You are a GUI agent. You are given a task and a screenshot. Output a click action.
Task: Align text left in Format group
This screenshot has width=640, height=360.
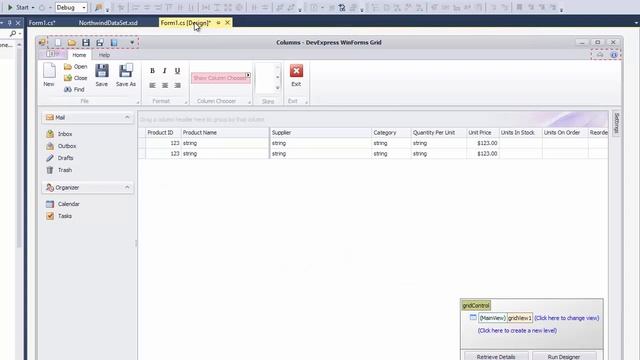coord(152,85)
